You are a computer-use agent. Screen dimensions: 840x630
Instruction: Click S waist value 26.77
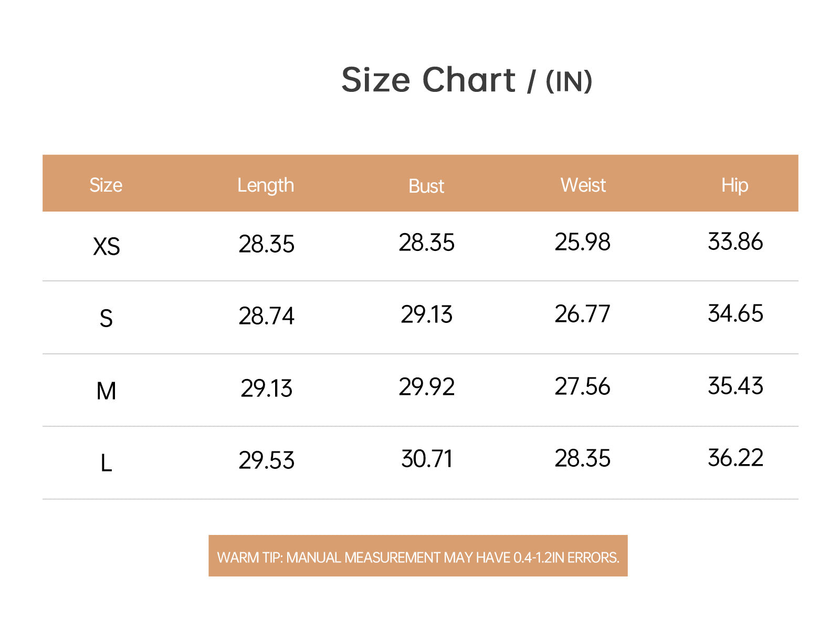tap(582, 314)
